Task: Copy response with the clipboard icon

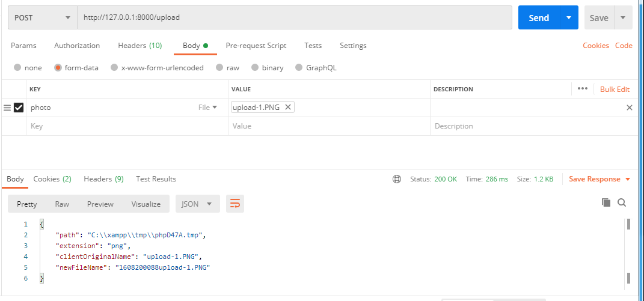Action: (606, 202)
